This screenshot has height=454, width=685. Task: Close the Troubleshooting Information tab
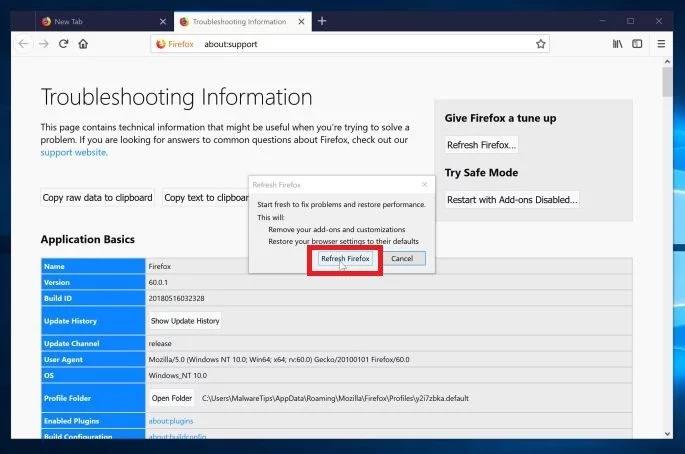pos(301,21)
